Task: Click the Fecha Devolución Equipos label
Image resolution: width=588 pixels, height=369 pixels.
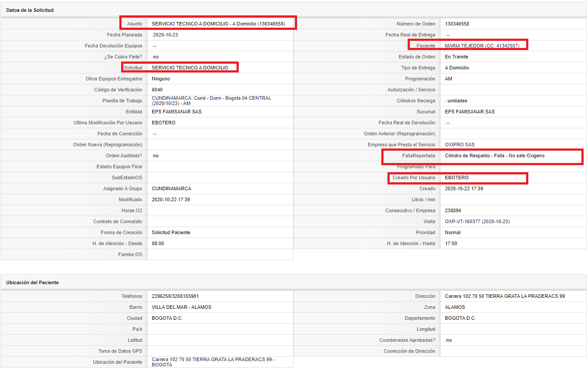Action: (x=114, y=46)
